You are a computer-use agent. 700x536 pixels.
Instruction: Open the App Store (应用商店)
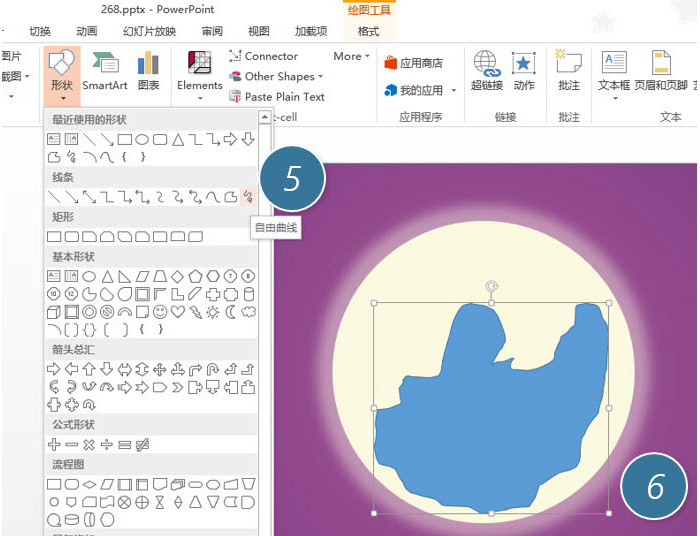click(x=413, y=63)
